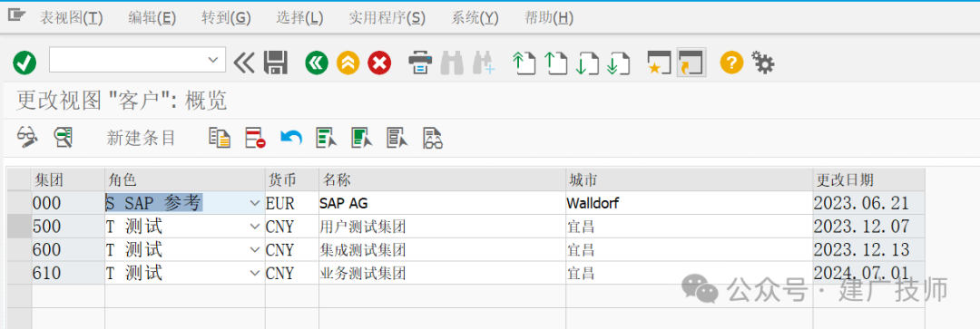
Task: Click the blue Undo change icon
Action: click(290, 137)
